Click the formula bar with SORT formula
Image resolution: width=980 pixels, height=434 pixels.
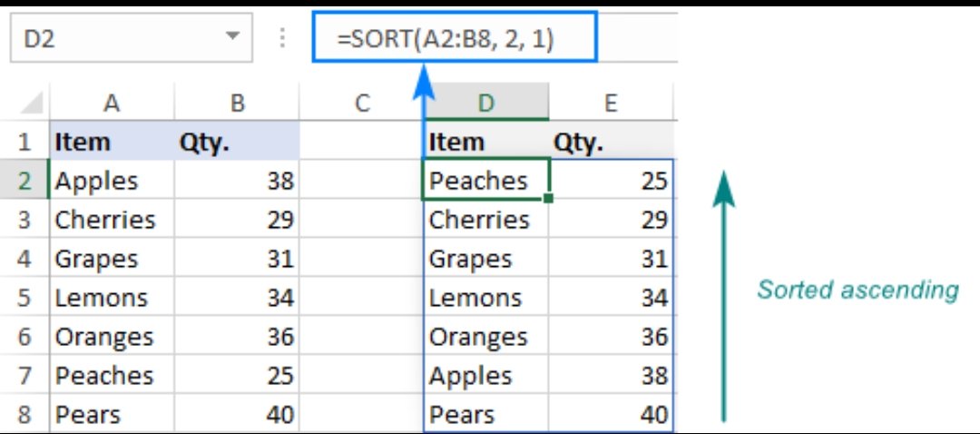454,38
